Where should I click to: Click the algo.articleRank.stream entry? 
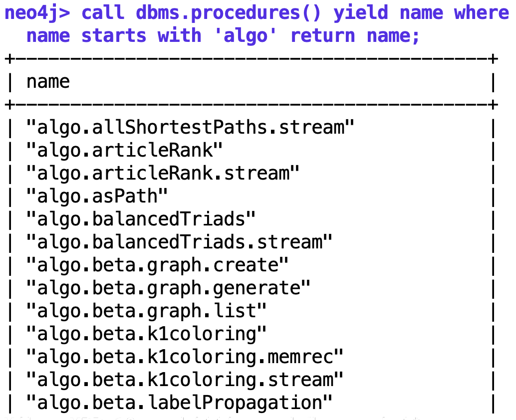[163, 173]
